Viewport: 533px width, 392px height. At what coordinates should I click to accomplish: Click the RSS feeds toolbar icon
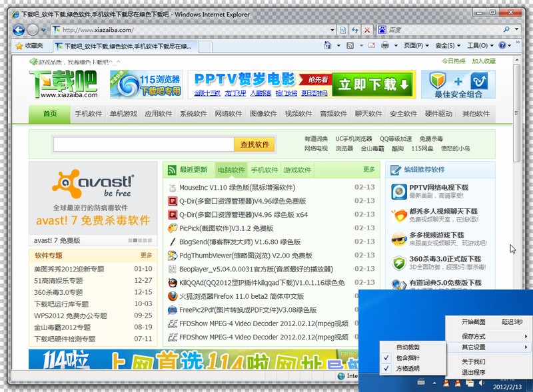[350, 45]
